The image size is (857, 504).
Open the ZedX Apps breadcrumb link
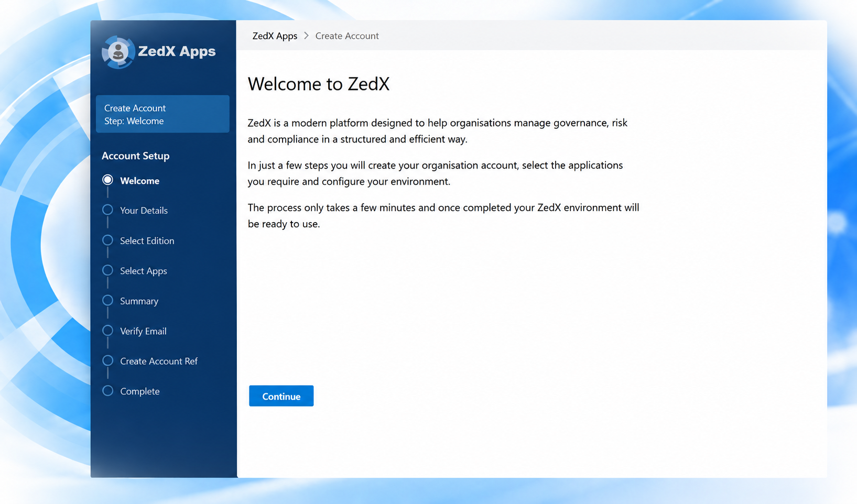tap(275, 36)
